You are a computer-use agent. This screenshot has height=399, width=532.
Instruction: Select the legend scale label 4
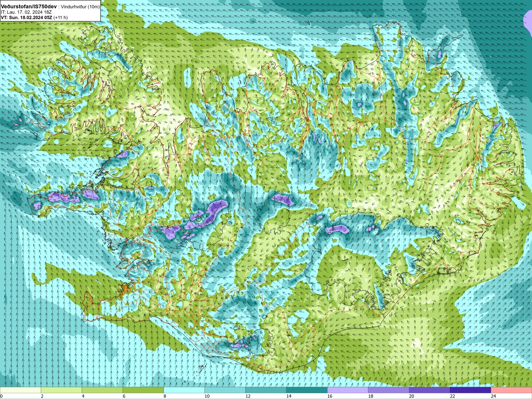[83, 396]
